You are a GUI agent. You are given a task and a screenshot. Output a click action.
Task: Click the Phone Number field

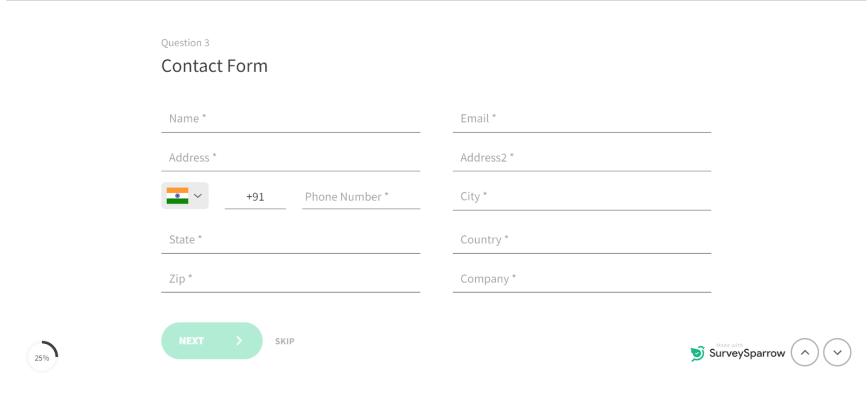pyautogui.click(x=361, y=197)
